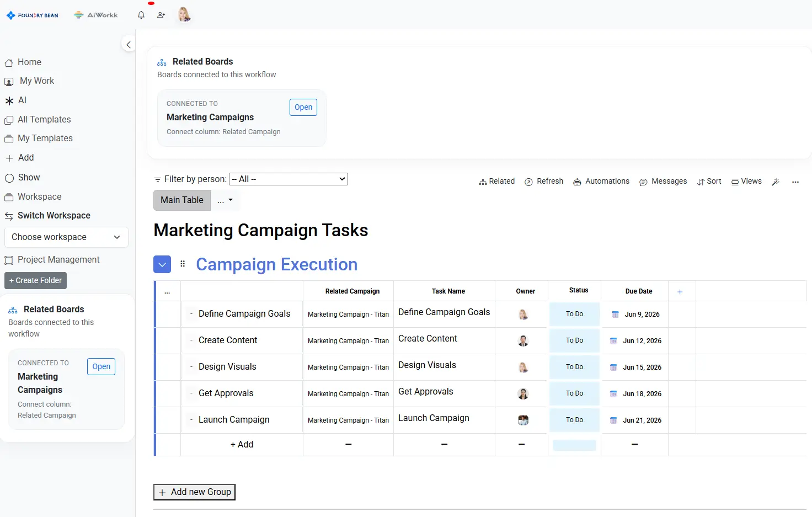Image resolution: width=812 pixels, height=517 pixels.
Task: Open the notifications bell
Action: (x=141, y=15)
